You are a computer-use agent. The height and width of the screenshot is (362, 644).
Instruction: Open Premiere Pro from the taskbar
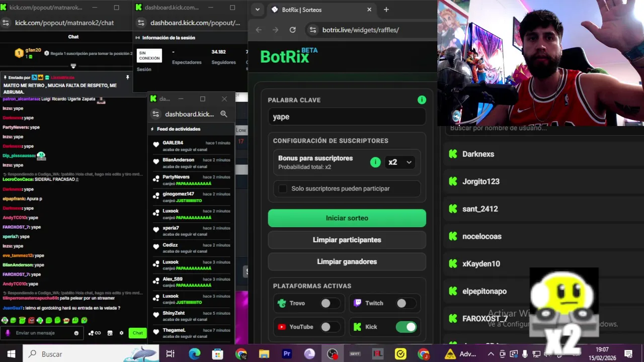287,354
